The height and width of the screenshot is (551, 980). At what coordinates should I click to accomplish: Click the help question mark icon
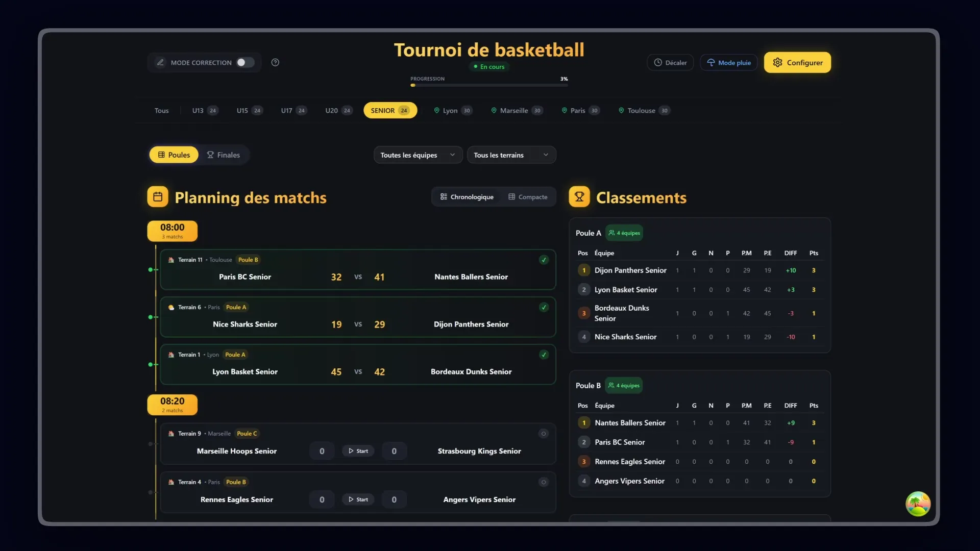275,62
